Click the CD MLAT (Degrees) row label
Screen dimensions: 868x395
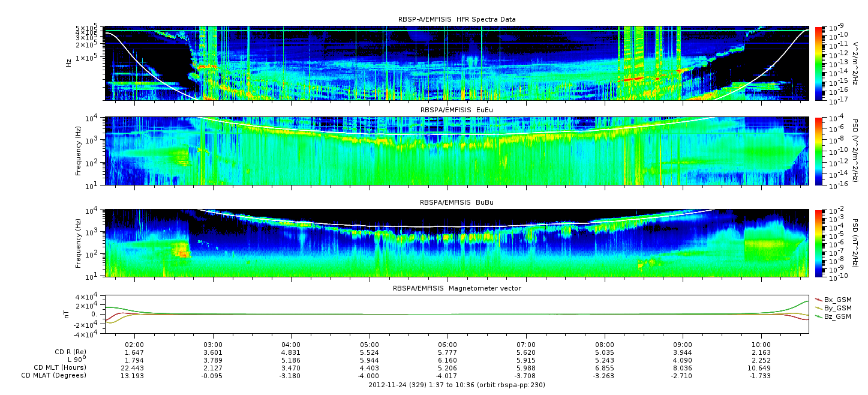(55, 375)
